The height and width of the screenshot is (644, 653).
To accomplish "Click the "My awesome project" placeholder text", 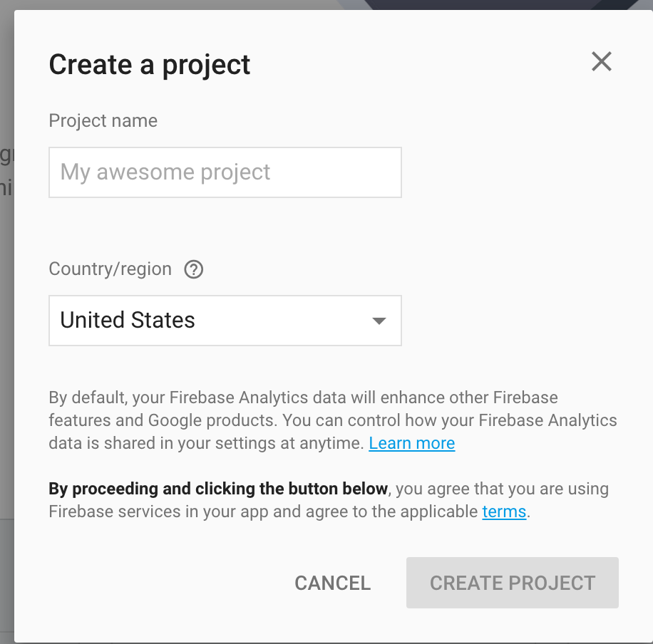I will (x=165, y=172).
